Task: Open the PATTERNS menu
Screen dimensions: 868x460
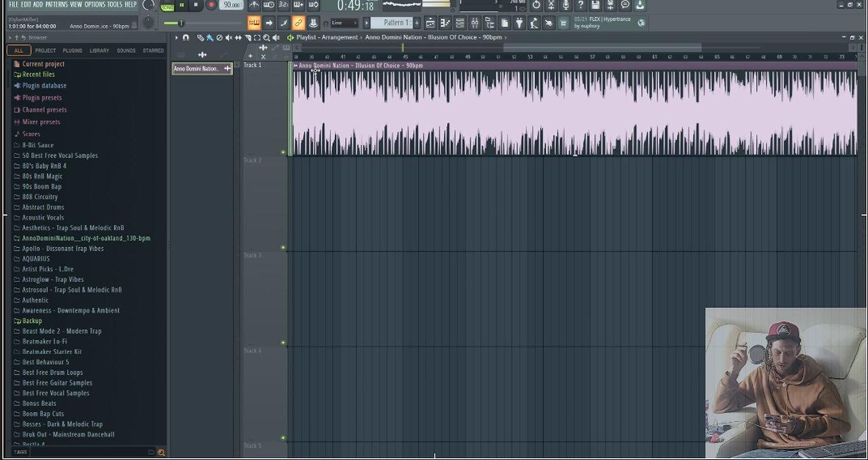Action: pyautogui.click(x=56, y=5)
